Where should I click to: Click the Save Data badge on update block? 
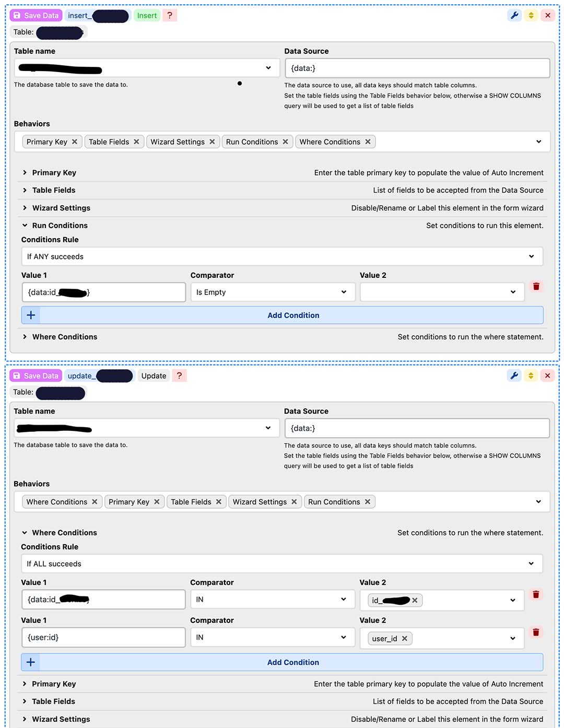(x=36, y=376)
